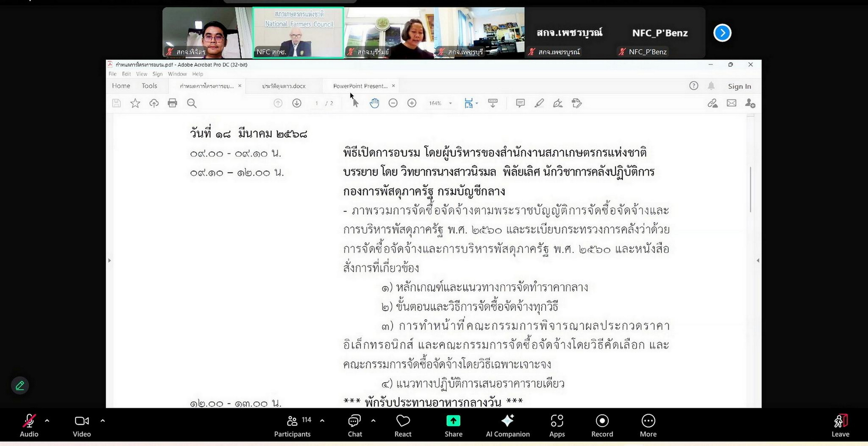Bookmark the file with the star icon

pyautogui.click(x=135, y=103)
